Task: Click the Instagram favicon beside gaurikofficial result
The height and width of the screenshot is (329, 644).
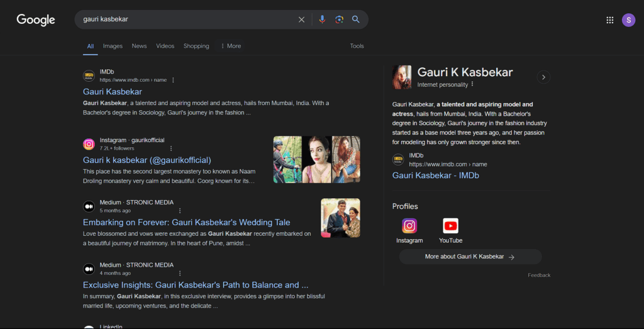Action: click(89, 144)
